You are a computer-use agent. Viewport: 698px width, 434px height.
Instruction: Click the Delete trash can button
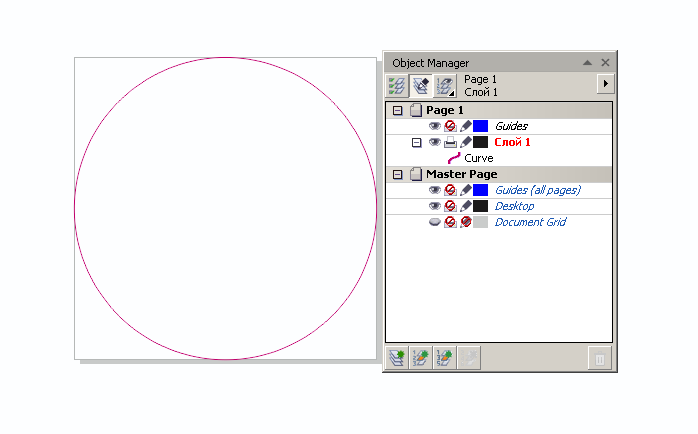tap(600, 358)
